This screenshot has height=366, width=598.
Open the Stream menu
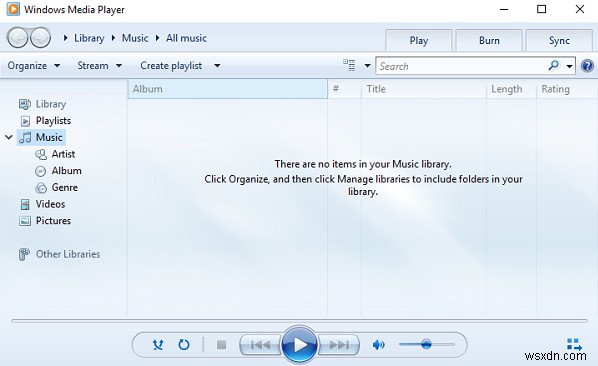100,66
